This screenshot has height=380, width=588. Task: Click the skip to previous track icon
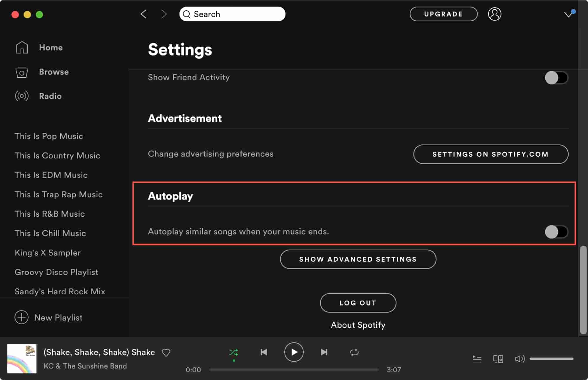pos(263,353)
